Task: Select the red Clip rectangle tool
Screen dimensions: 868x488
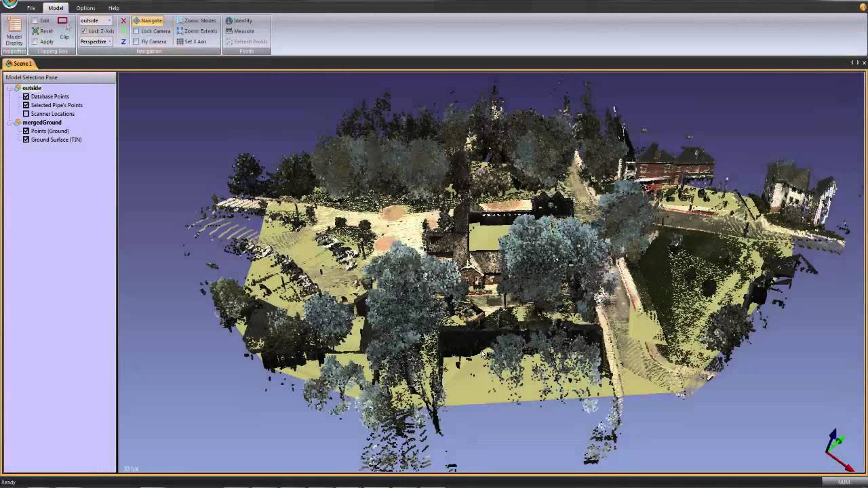Action: pos(62,21)
